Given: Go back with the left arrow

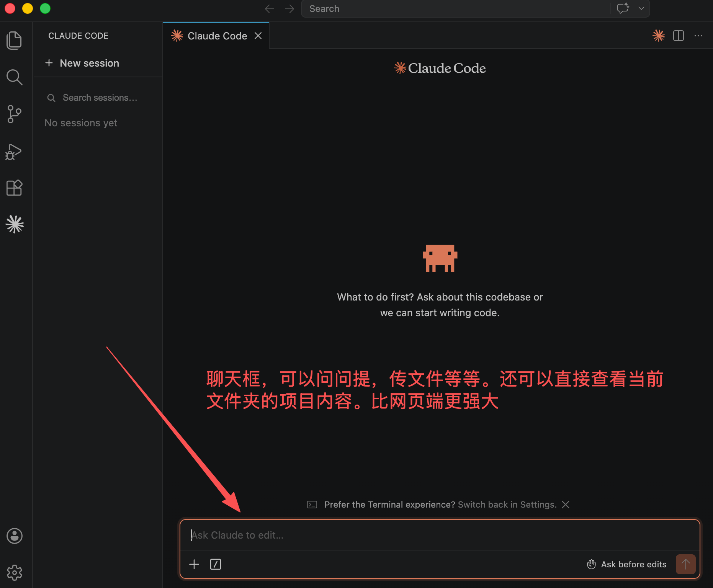Looking at the screenshot, I should (x=270, y=9).
